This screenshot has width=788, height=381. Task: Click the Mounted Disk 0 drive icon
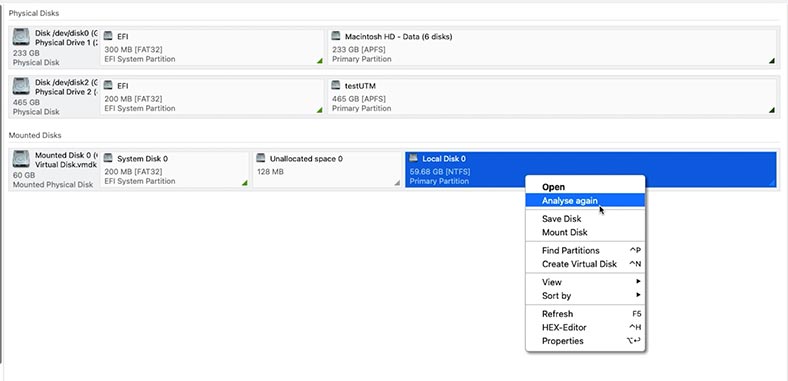pyautogui.click(x=21, y=159)
